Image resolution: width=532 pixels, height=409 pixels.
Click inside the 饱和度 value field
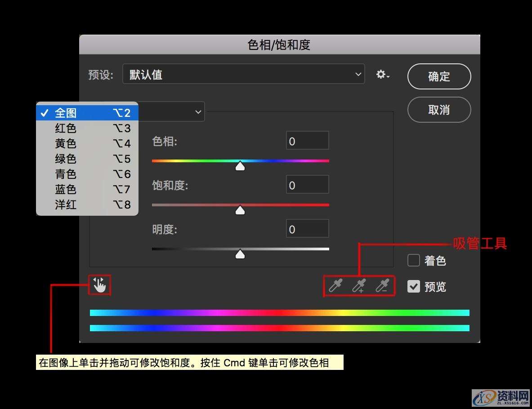pyautogui.click(x=307, y=184)
